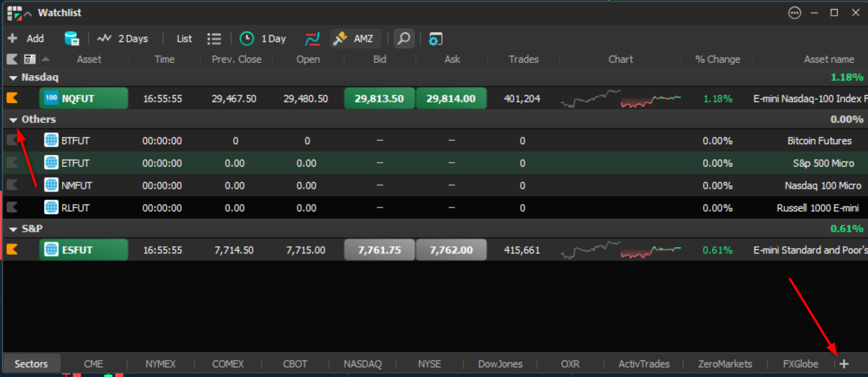The height and width of the screenshot is (377, 868).
Task: Add a new asset via Add button
Action: point(26,39)
